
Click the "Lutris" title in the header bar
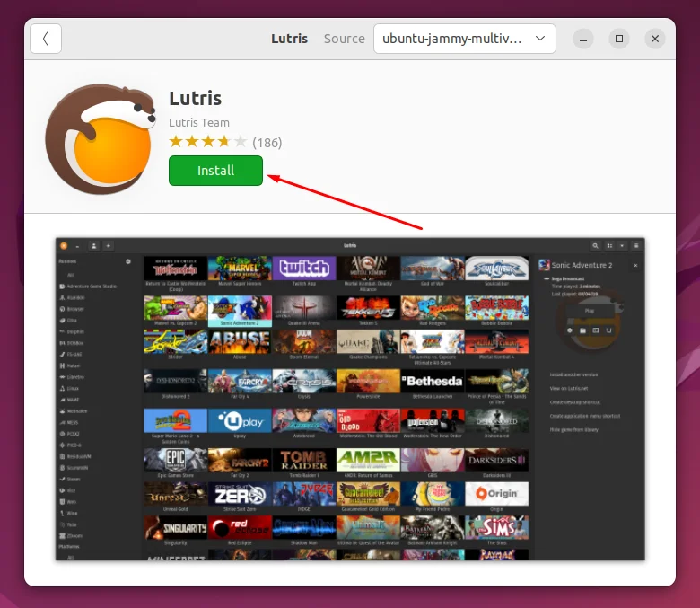(289, 39)
